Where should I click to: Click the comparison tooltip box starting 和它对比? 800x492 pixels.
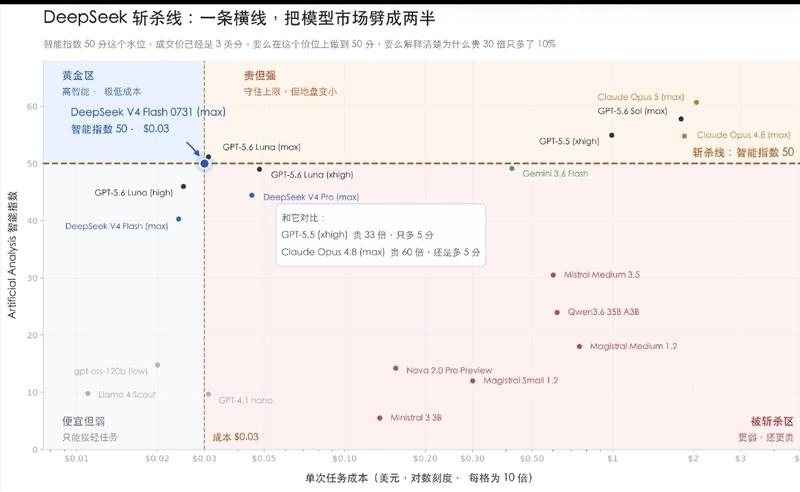381,235
